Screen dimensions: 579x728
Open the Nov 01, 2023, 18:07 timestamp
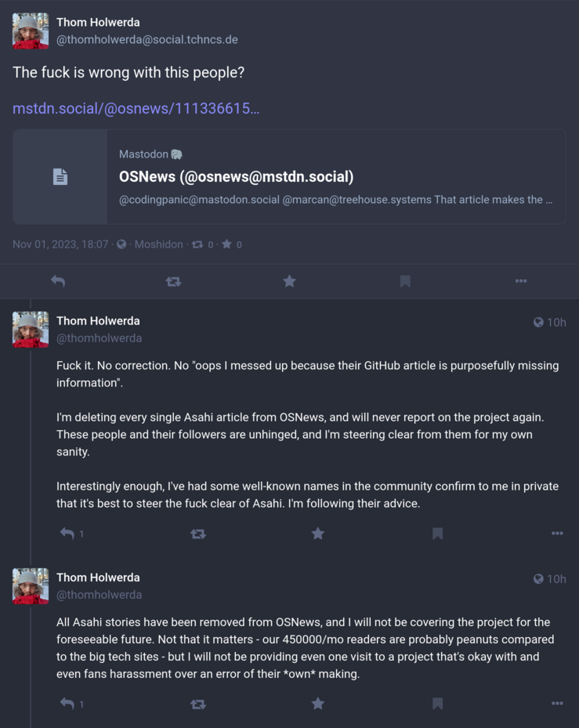click(60, 244)
